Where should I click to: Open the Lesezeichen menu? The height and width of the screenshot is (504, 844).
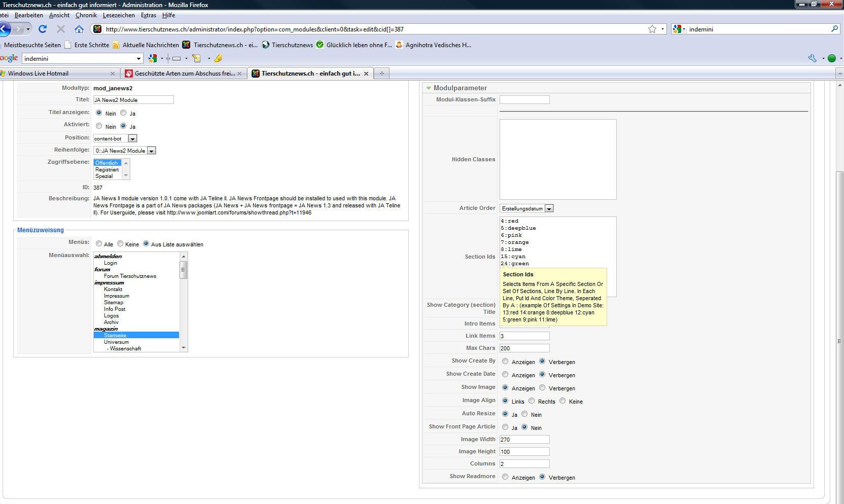click(119, 15)
